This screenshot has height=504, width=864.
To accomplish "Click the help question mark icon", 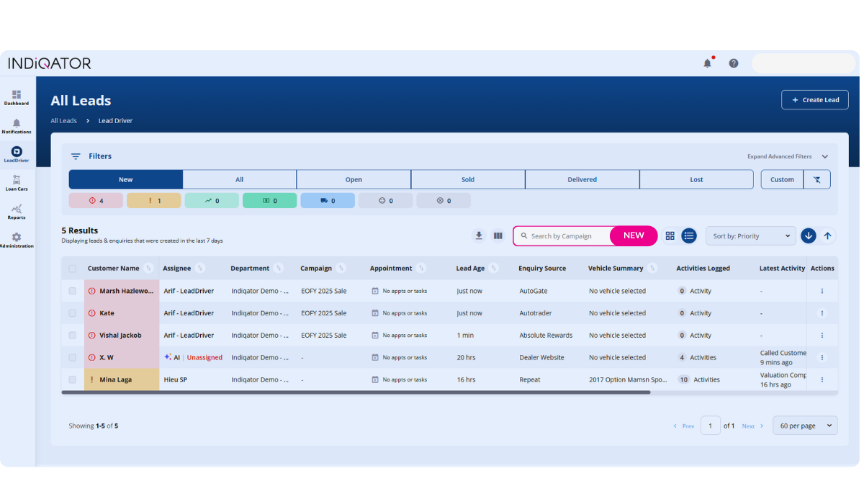I will pyautogui.click(x=733, y=63).
